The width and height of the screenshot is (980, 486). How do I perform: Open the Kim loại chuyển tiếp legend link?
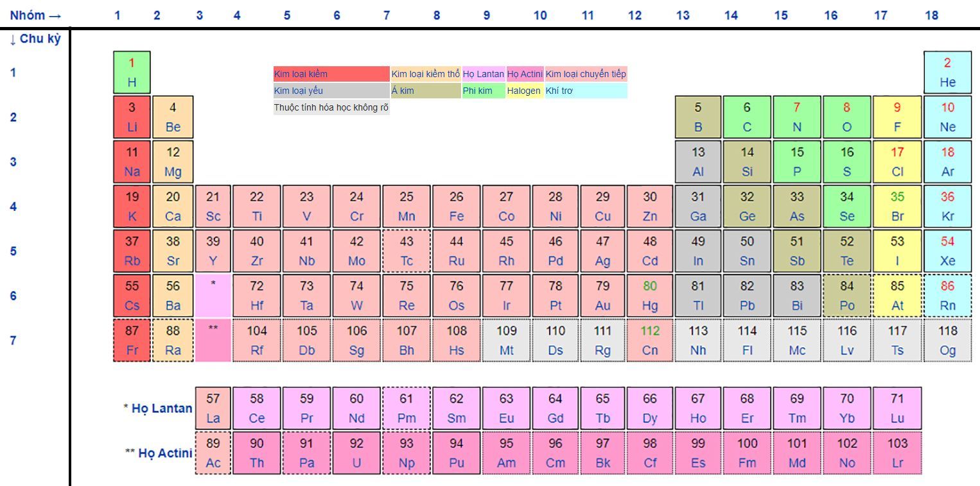point(586,74)
